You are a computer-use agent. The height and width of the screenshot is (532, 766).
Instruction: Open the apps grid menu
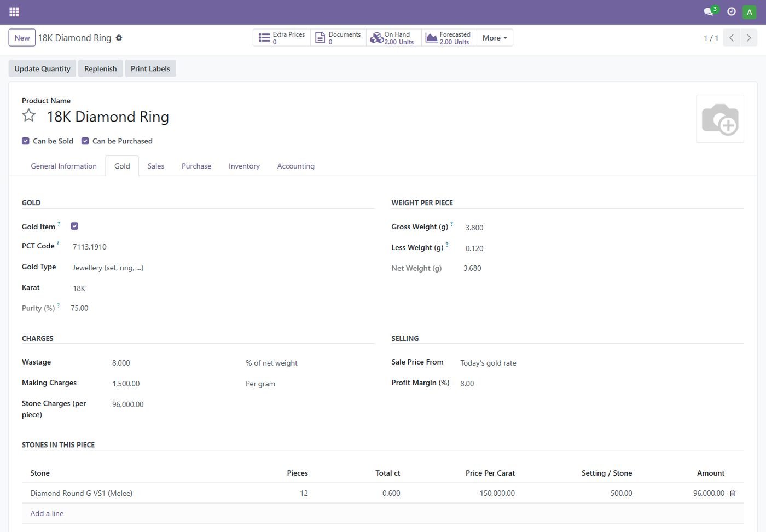pyautogui.click(x=14, y=11)
